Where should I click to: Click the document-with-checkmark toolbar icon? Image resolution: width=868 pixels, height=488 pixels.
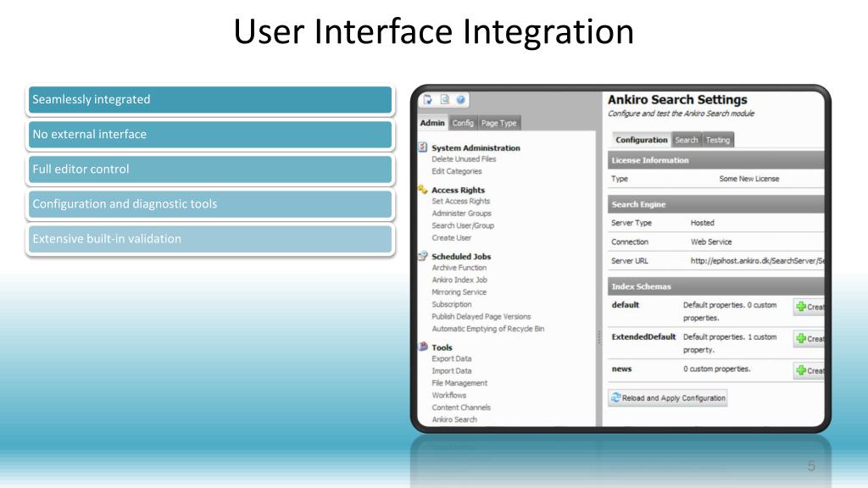point(428,100)
